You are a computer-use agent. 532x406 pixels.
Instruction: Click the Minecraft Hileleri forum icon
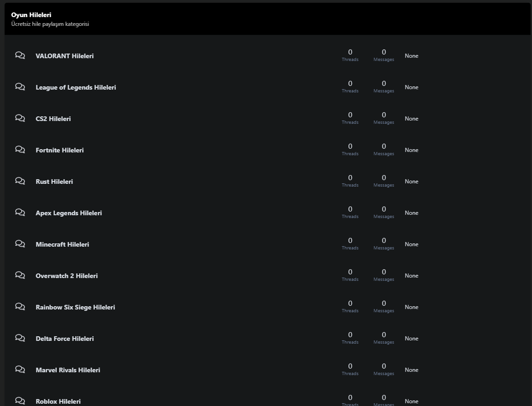coord(20,244)
